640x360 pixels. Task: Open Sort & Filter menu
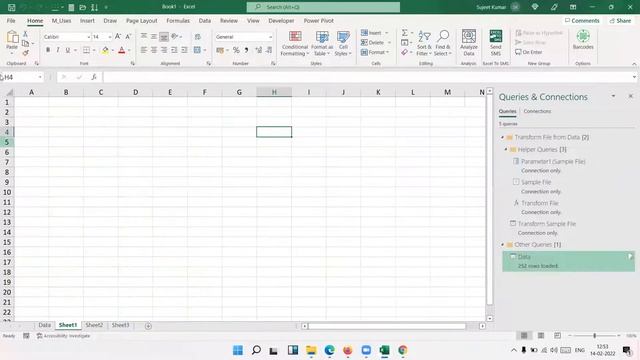424,43
